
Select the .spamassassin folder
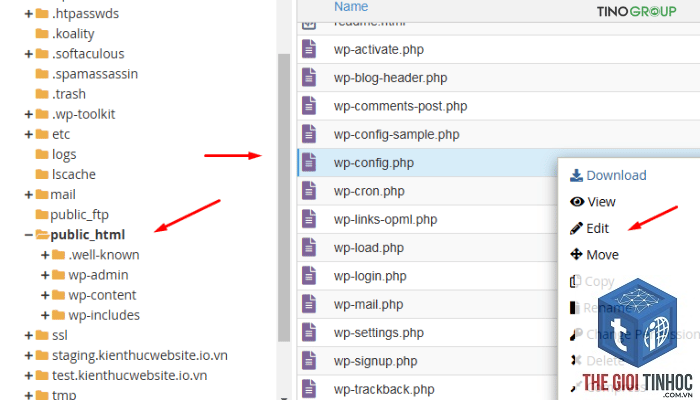click(x=95, y=74)
